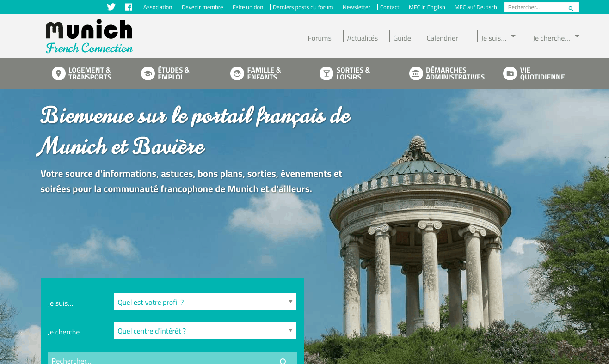This screenshot has width=609, height=364.
Task: Follow the Contact link
Action: [x=389, y=7]
